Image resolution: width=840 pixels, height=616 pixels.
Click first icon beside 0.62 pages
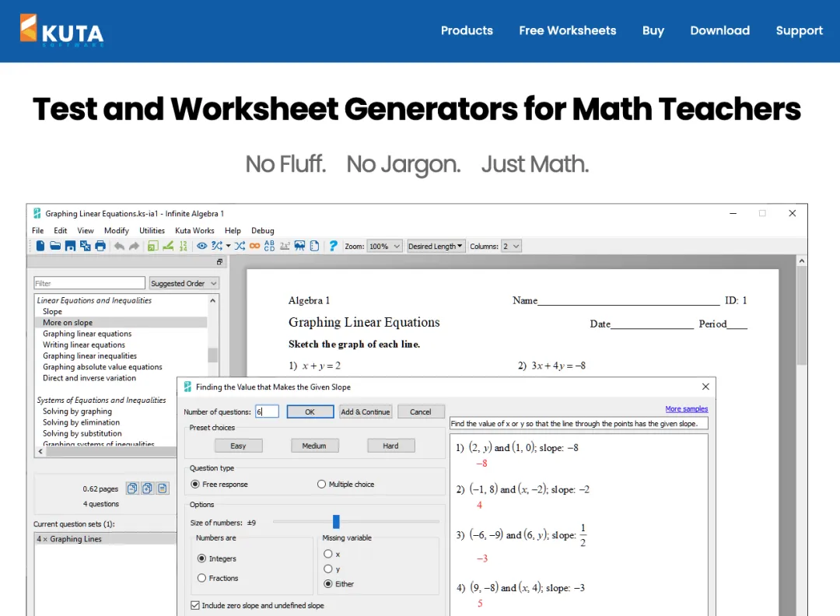pos(132,488)
